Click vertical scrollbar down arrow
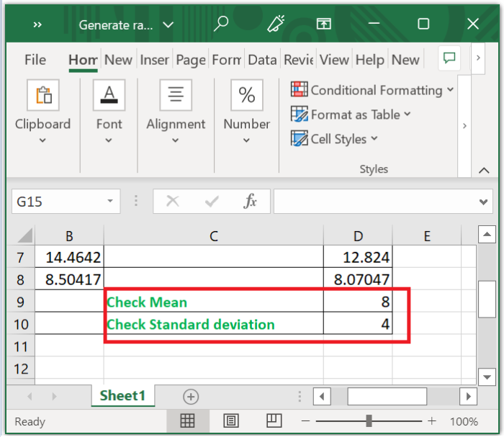Screen dimensions: 504x437 click(x=487, y=377)
